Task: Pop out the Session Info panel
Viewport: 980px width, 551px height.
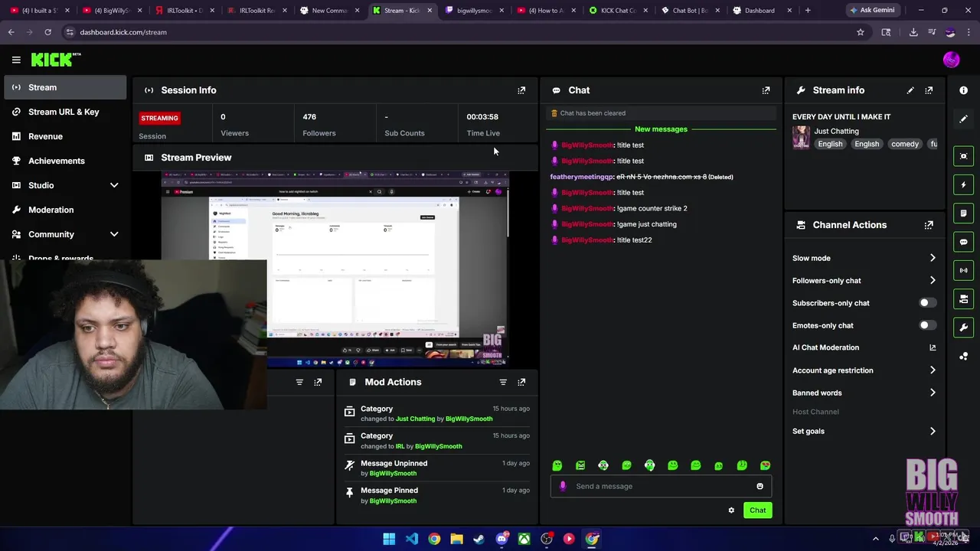Action: pyautogui.click(x=521, y=90)
